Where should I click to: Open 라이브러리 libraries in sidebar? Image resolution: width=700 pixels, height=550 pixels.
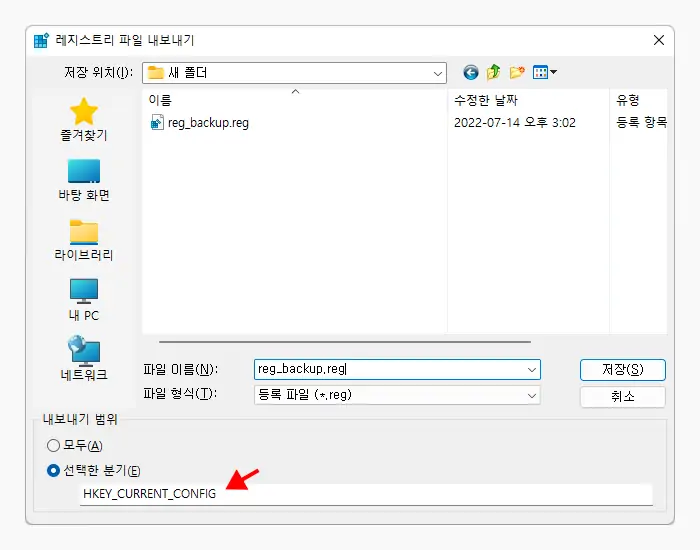coord(84,240)
